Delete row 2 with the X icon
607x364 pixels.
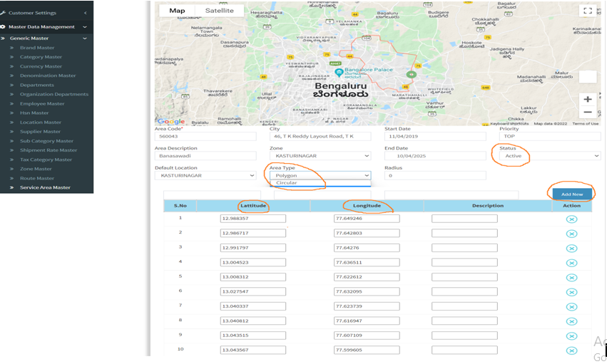(571, 234)
